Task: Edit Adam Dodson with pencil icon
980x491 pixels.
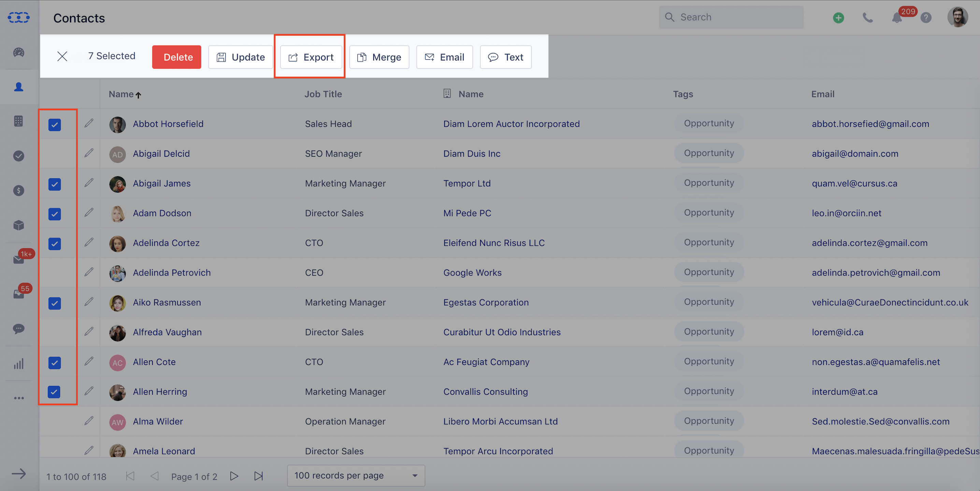Action: point(89,212)
